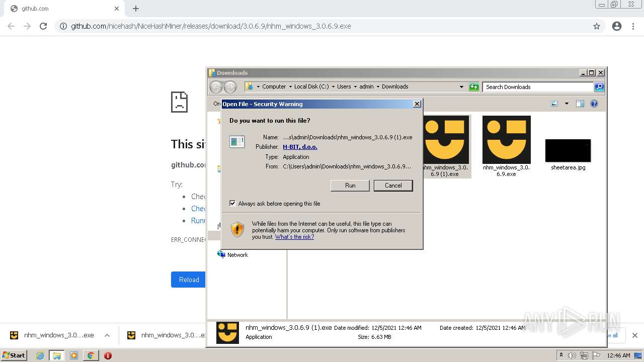Open publisher link H-BIT, d.o.o.
Screen dimensions: 644x362
point(300,147)
